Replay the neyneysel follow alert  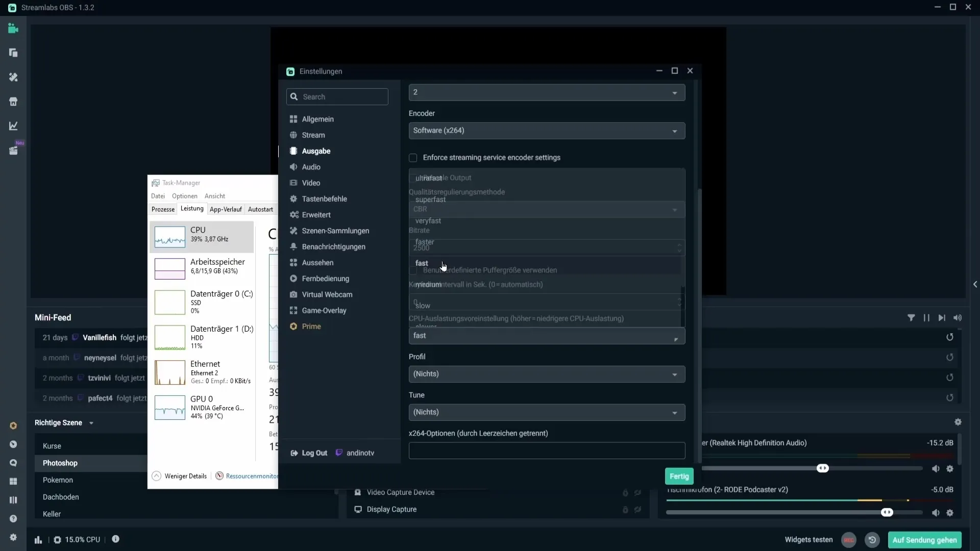tap(950, 358)
